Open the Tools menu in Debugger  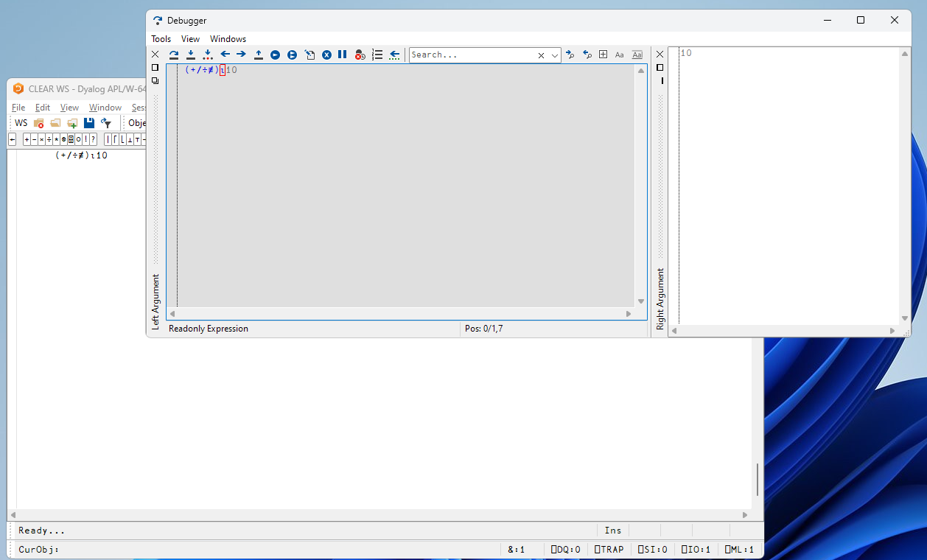coord(161,39)
